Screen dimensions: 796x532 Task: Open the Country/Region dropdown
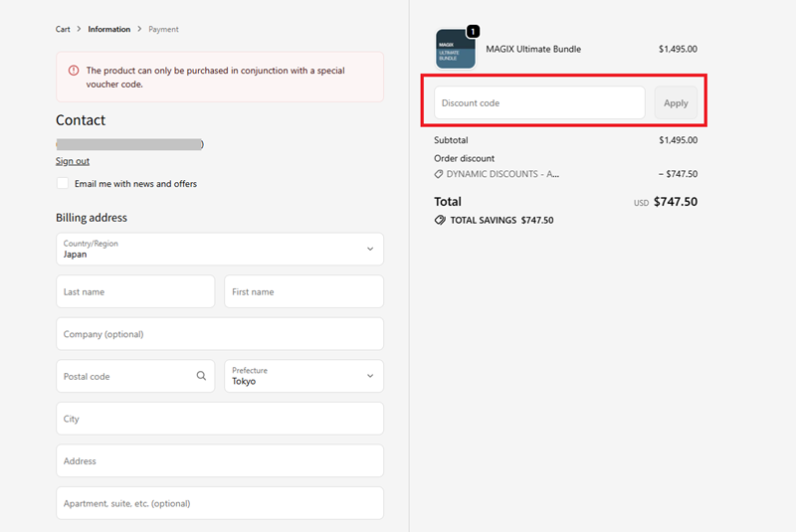pos(219,249)
